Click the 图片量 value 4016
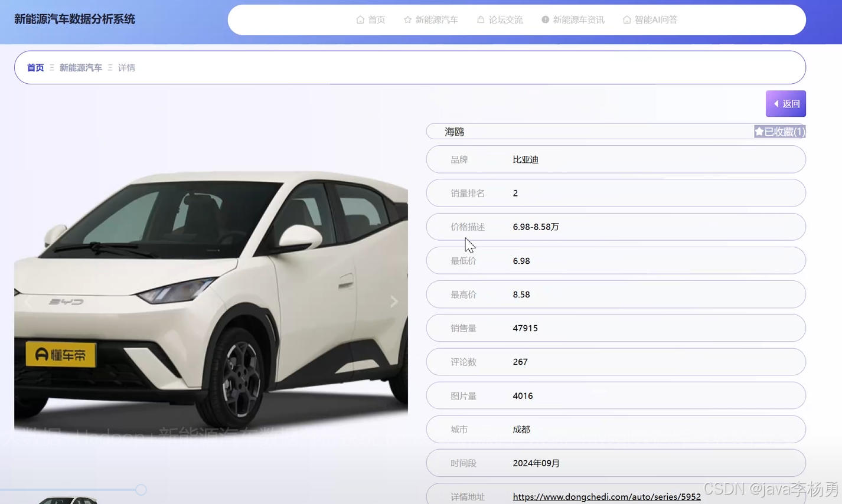The image size is (842, 504). click(523, 396)
